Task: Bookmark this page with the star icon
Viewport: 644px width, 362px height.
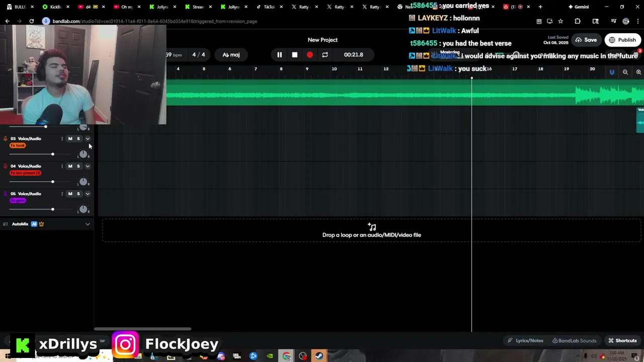Action: coord(560,21)
